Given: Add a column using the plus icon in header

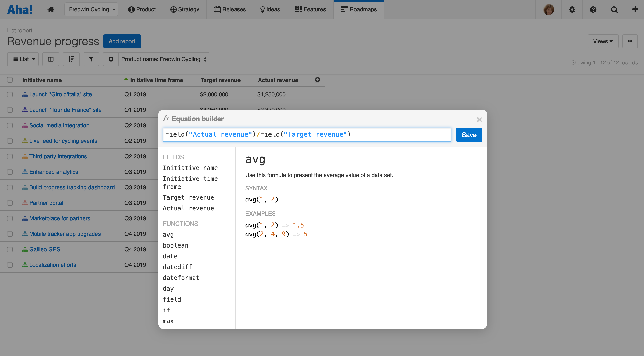Looking at the screenshot, I should pyautogui.click(x=318, y=80).
